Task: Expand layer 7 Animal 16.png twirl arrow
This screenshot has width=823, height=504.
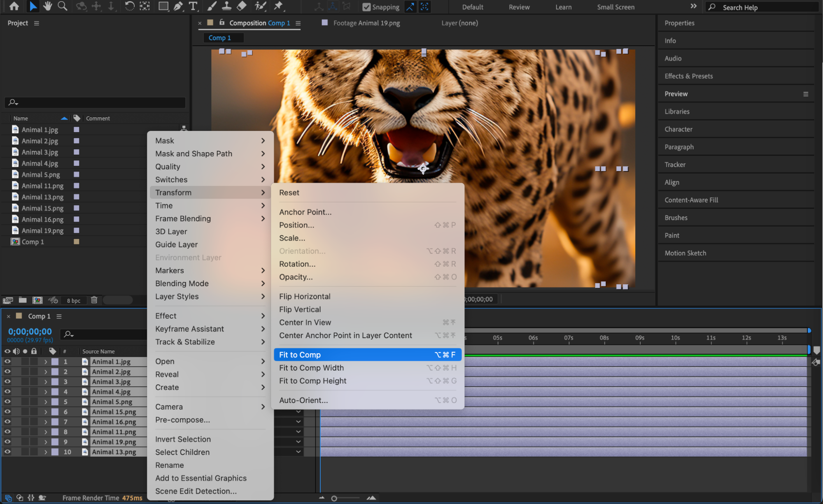Action: (46, 422)
